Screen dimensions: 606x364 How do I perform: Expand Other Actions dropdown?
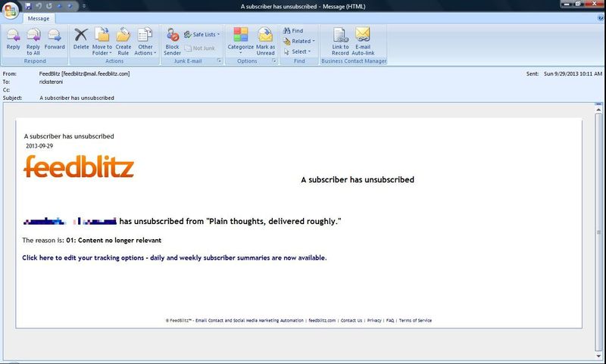pos(145,39)
